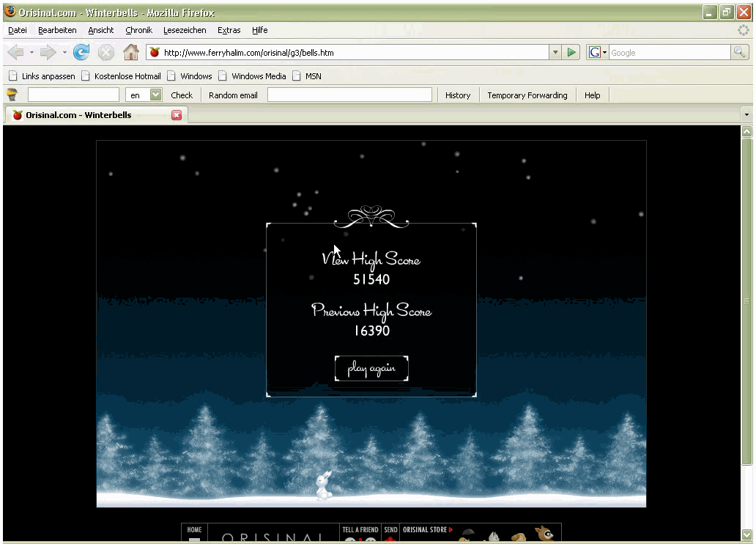Open the Back history dropdown arrow
Image resolution: width=756 pixels, height=544 pixels.
(31, 52)
